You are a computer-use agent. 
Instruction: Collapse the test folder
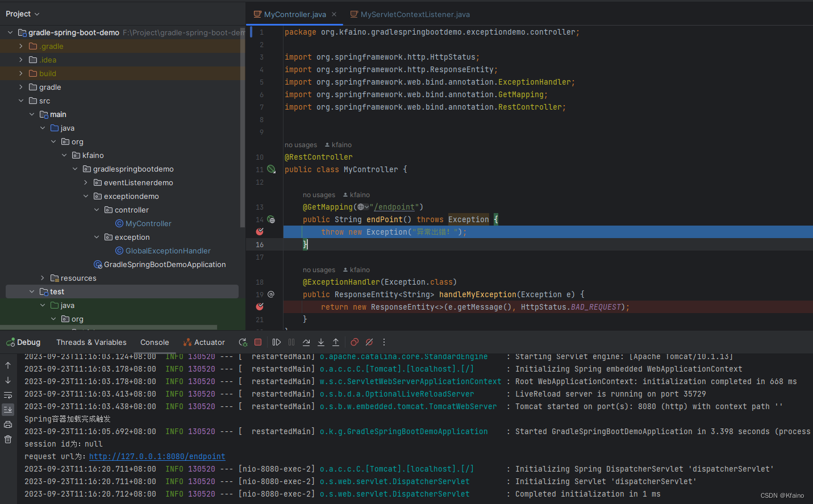(x=32, y=291)
